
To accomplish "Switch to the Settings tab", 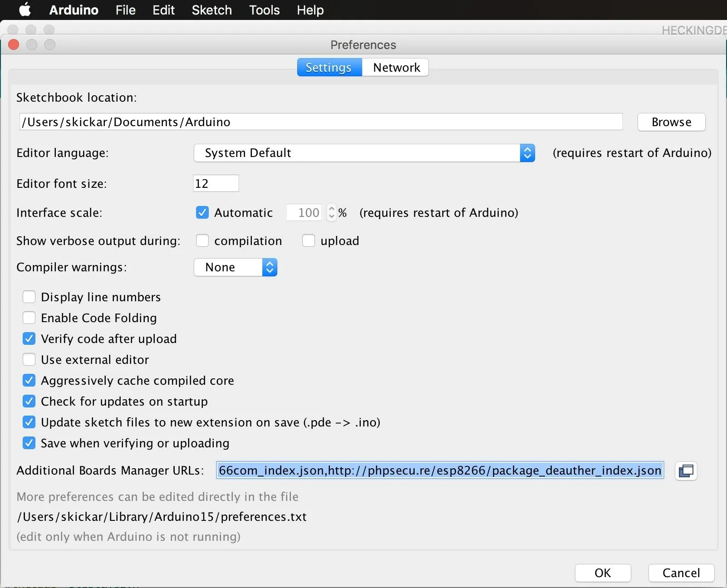I will [329, 67].
